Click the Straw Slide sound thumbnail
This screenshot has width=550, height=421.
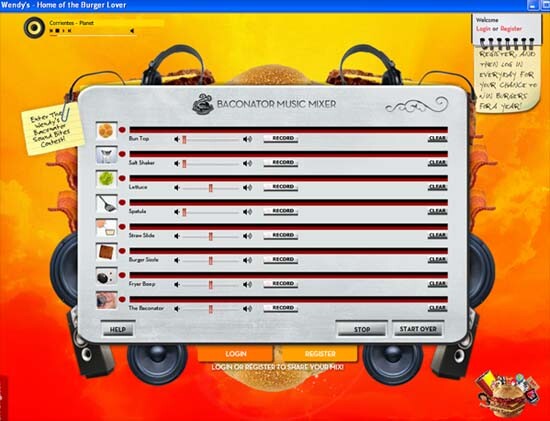click(106, 228)
